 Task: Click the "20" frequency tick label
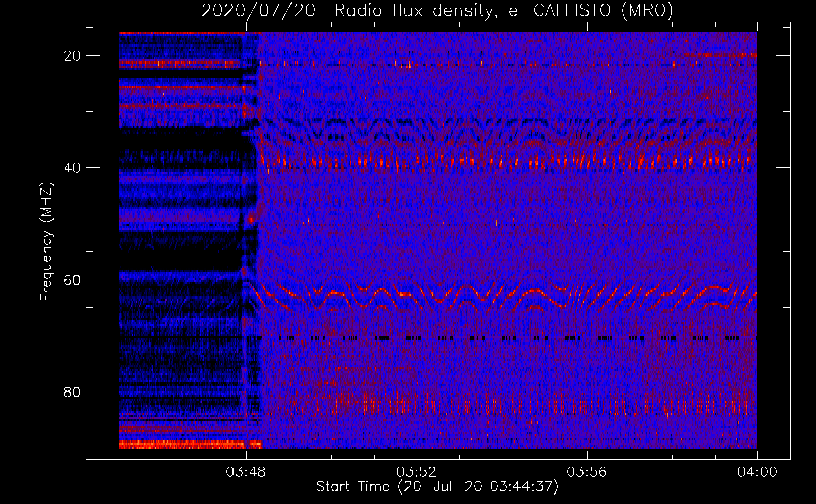(x=72, y=56)
